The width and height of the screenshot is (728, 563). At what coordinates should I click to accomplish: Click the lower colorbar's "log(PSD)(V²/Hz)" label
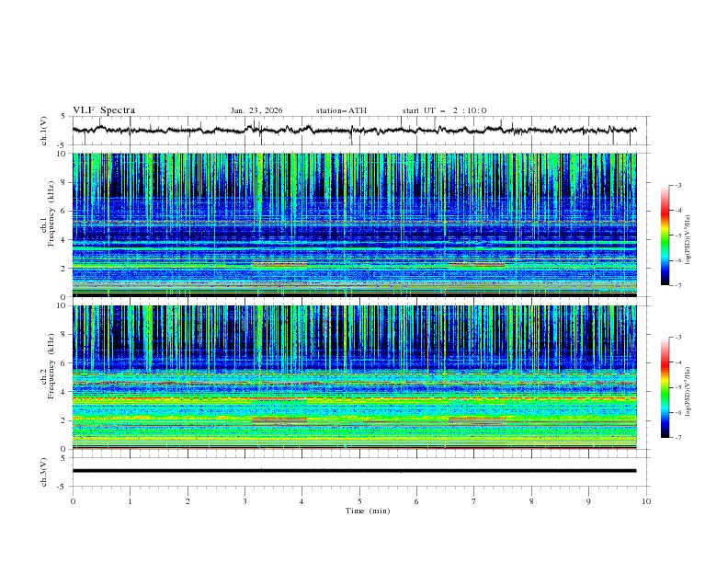click(x=688, y=391)
